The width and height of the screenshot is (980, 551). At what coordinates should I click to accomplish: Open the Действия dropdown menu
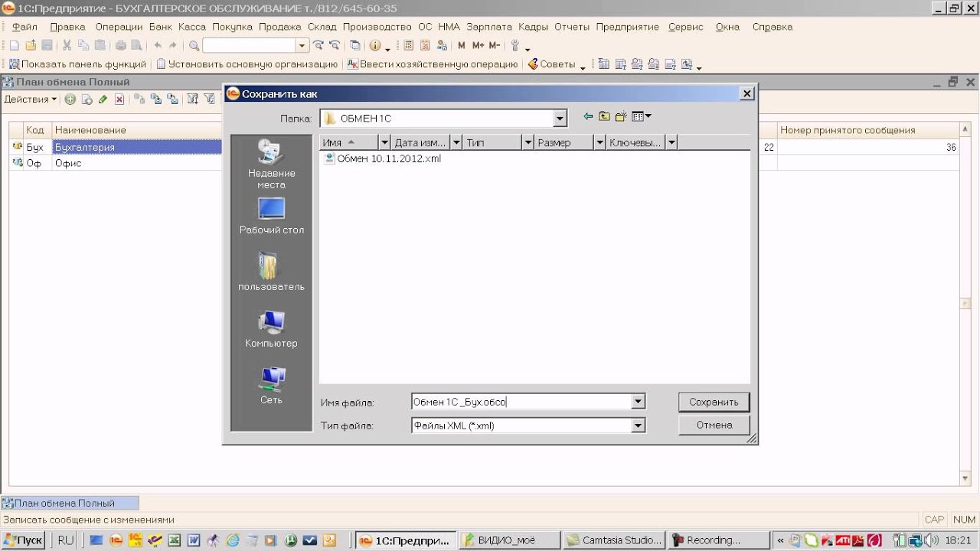pyautogui.click(x=31, y=99)
